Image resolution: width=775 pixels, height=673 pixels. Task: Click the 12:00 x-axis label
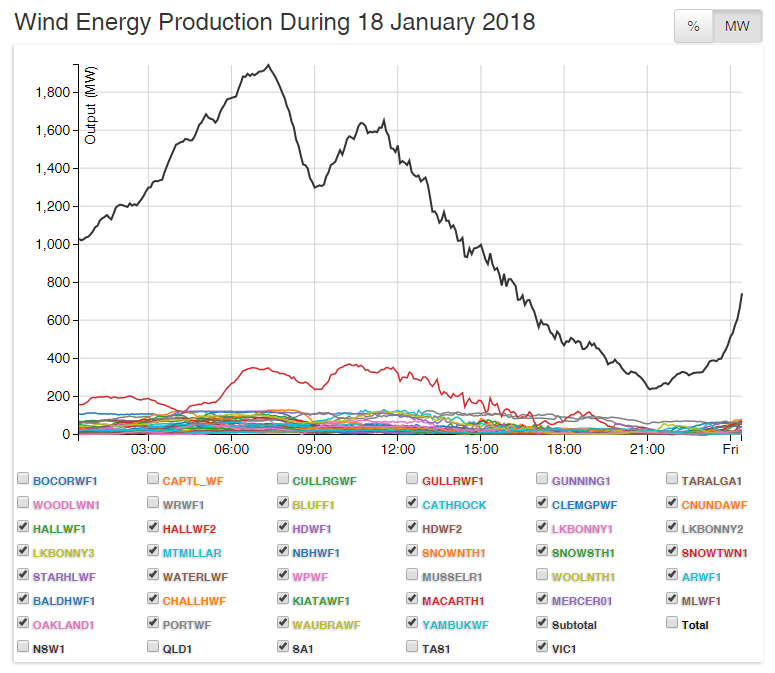pos(398,450)
